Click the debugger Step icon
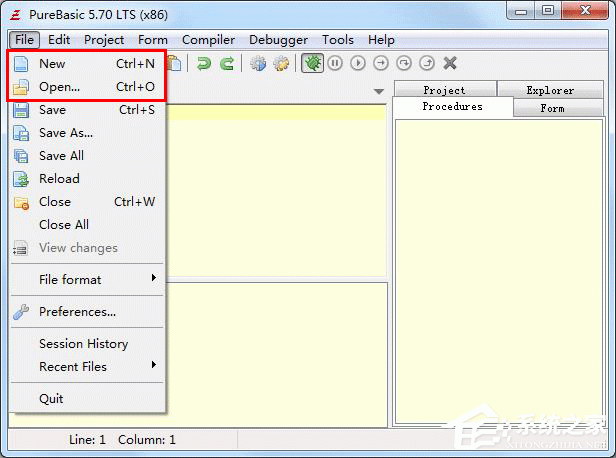This screenshot has width=616, height=458. point(381,63)
